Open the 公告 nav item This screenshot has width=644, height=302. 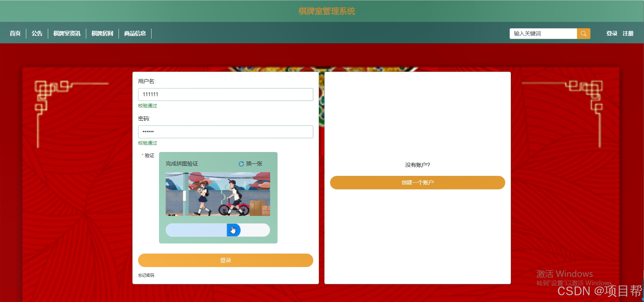click(x=37, y=33)
